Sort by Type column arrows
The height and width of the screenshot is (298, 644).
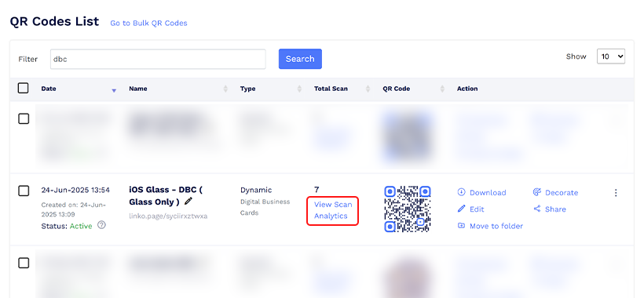pyautogui.click(x=299, y=89)
